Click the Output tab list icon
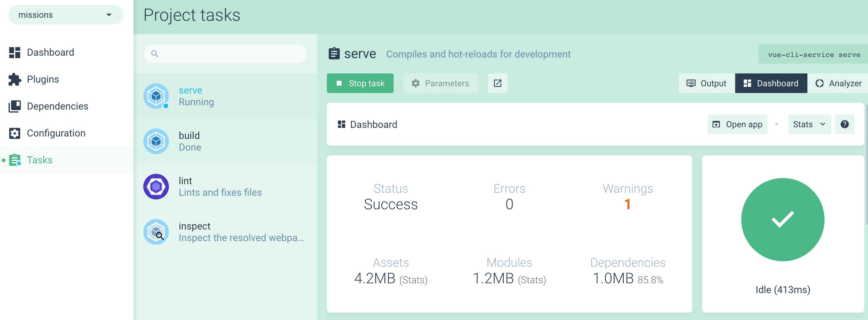868x320 pixels. 691,83
